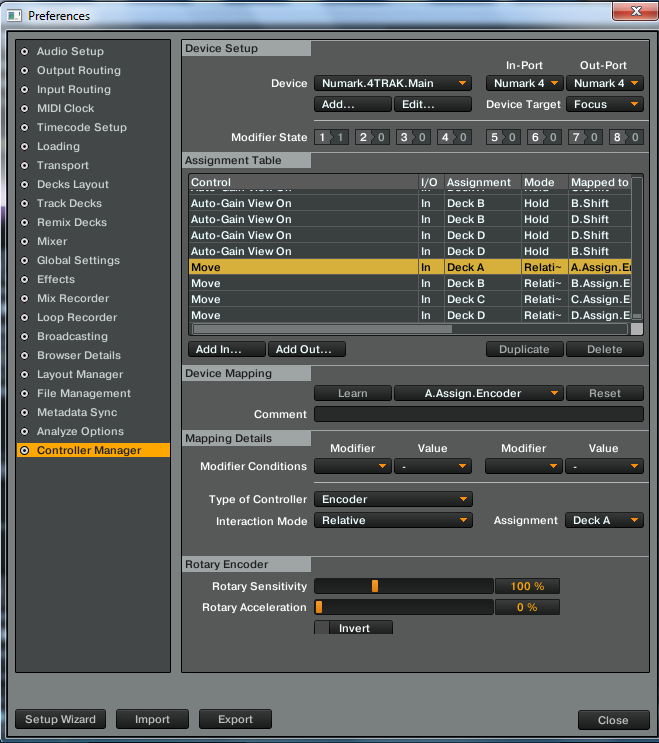Viewport: 659px width, 743px height.
Task: Click the Export button
Action: [x=235, y=719]
